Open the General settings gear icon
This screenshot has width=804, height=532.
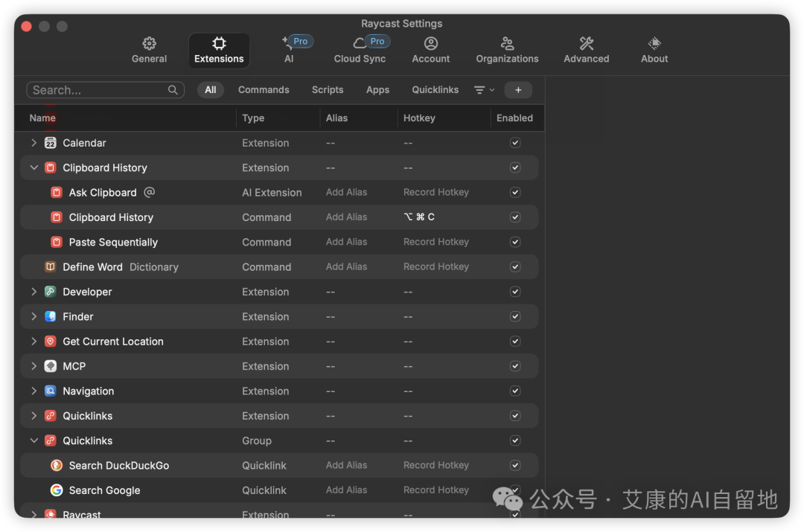click(x=149, y=43)
